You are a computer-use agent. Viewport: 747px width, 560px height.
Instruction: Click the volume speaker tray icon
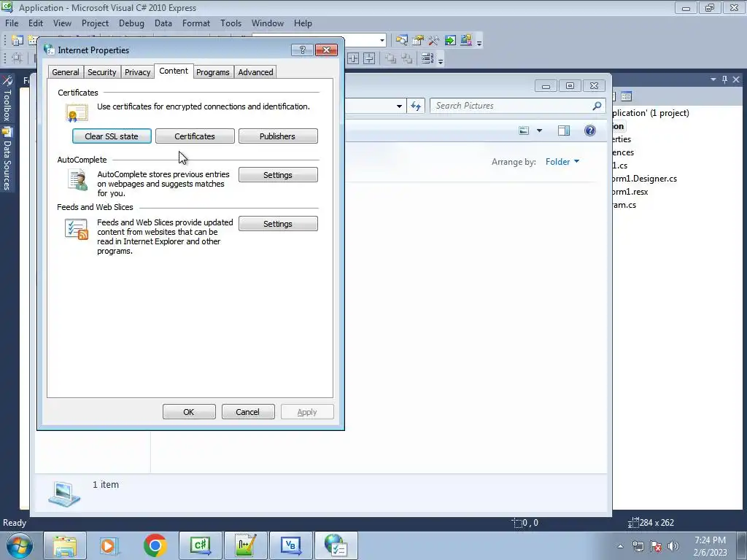point(673,545)
